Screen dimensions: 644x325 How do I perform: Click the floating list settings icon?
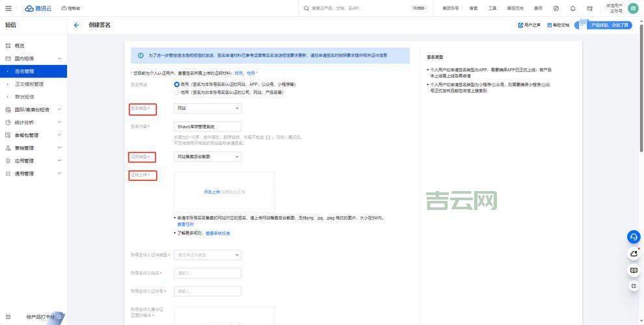(x=634, y=285)
